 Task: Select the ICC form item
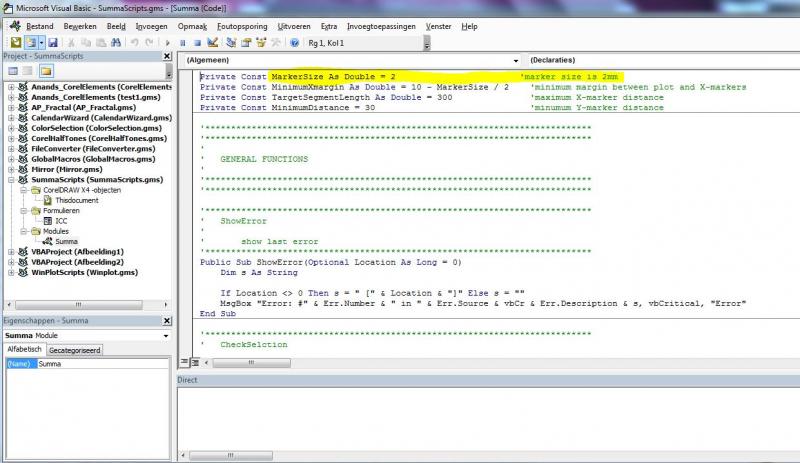pos(61,221)
